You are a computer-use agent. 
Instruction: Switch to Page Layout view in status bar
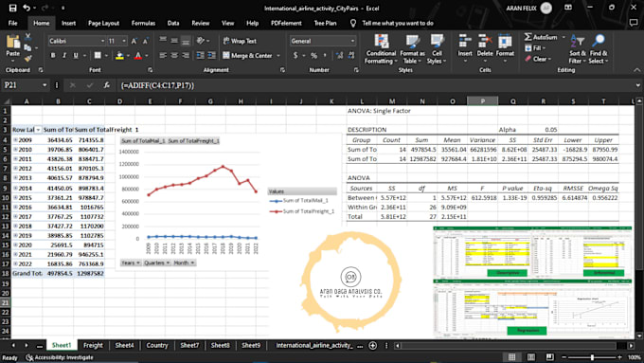point(530,357)
